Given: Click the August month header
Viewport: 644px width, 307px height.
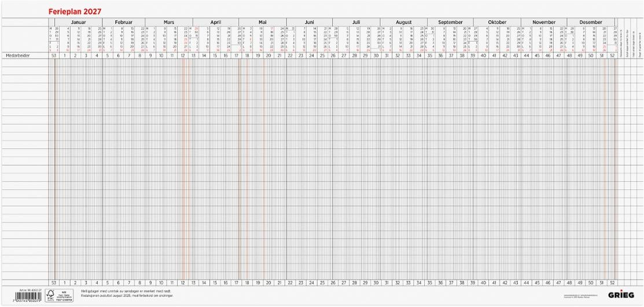Looking at the screenshot, I should click(404, 22).
